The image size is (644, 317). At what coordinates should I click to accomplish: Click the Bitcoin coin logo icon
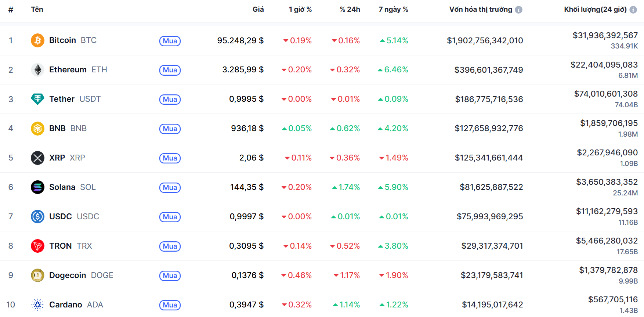click(37, 40)
